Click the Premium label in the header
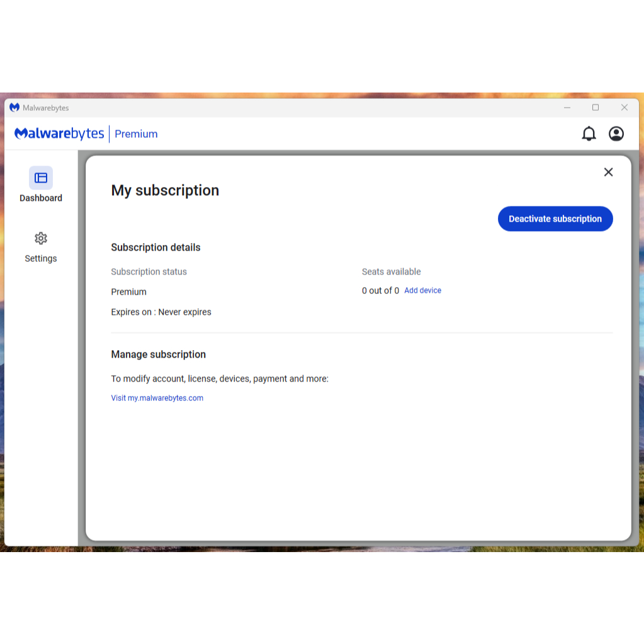The image size is (644, 644). point(136,134)
